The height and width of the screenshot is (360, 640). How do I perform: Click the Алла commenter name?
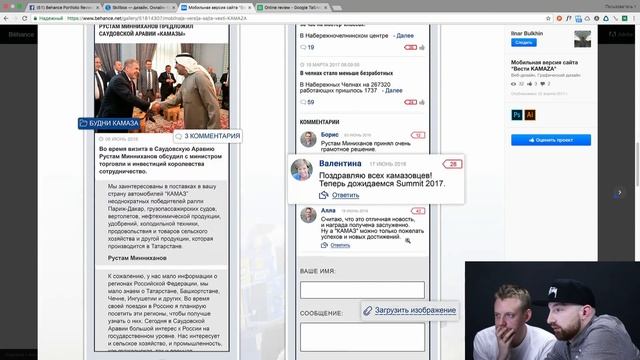(328, 210)
